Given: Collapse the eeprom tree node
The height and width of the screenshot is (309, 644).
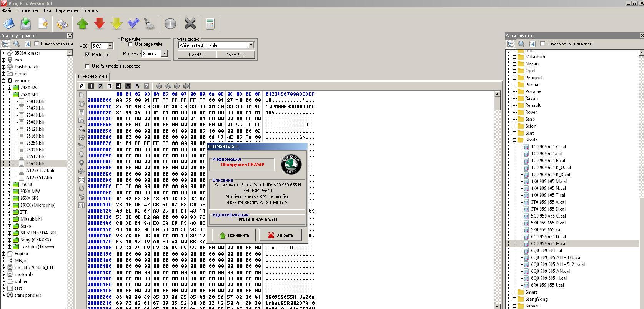Looking at the screenshot, I should (x=4, y=81).
